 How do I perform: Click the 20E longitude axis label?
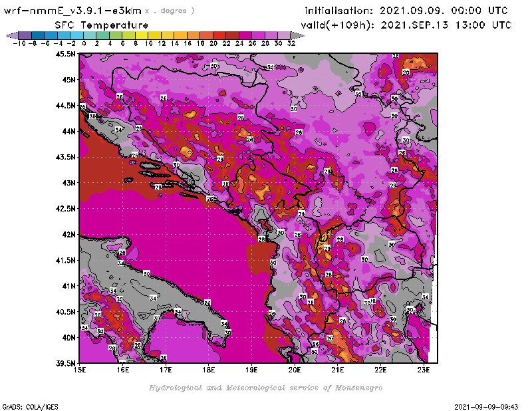point(295,370)
